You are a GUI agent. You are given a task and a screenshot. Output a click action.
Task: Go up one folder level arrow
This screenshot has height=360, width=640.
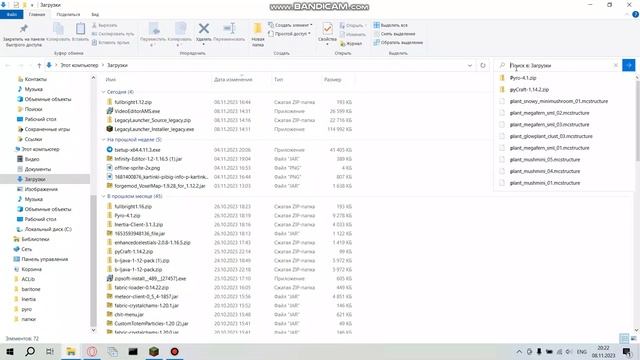coord(39,65)
